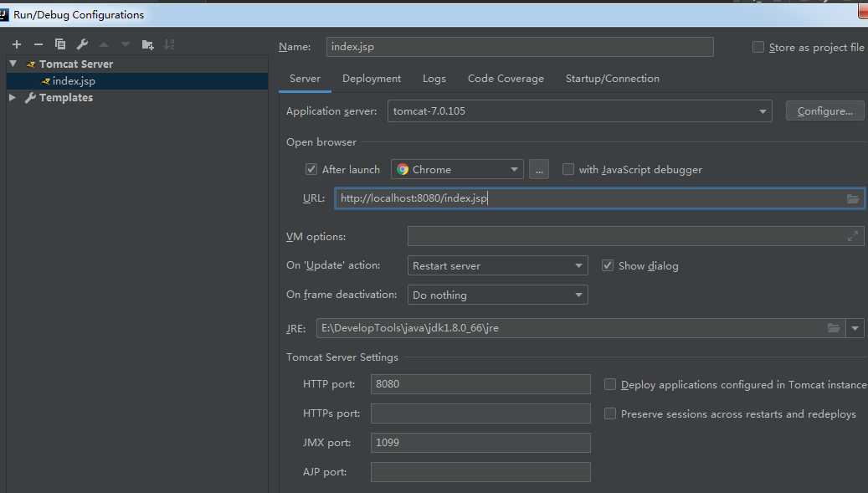
Task: Enable with JavaScript debugger checkbox
Action: 568,169
